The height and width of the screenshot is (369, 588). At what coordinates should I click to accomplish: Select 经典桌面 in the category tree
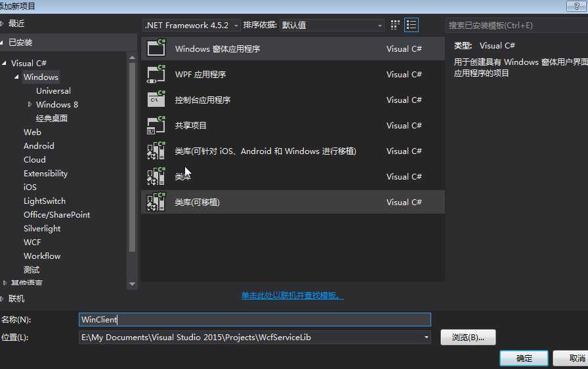click(52, 119)
